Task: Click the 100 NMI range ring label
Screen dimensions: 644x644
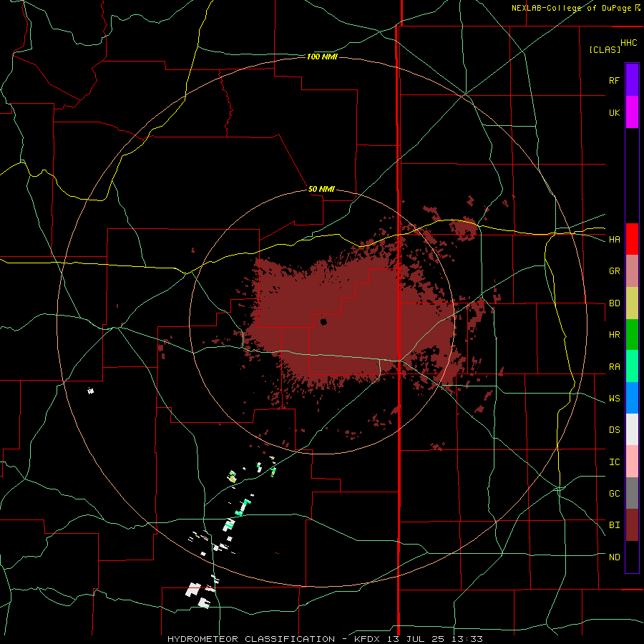Action: (322, 57)
